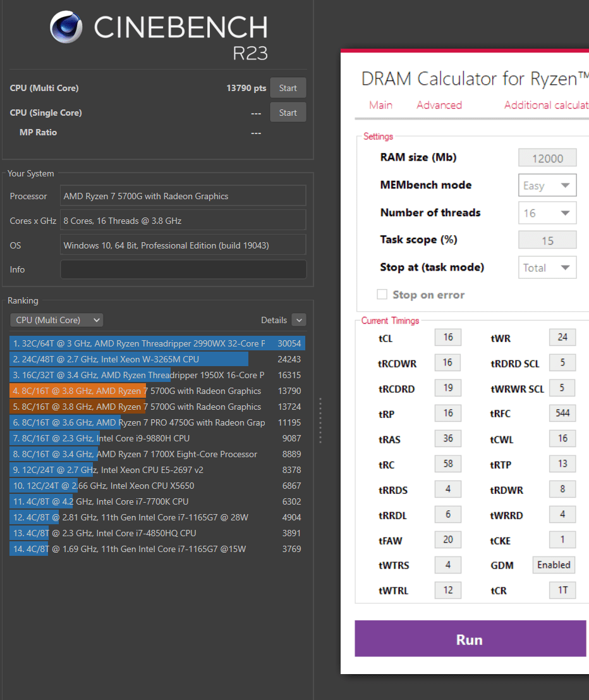Select Core i7-4850HQ ranking row
The image size is (589, 700).
(157, 533)
